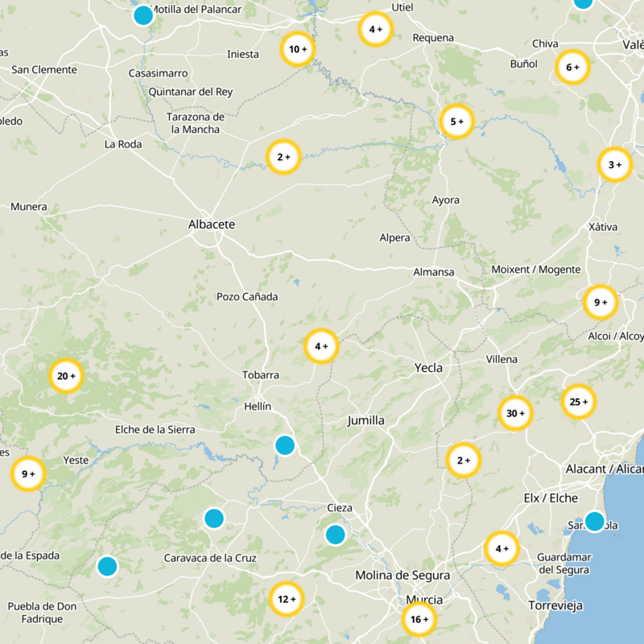Screen dimensions: 644x644
Task: Open the 10+ cluster marker near Iniesta
Action: 298,49
